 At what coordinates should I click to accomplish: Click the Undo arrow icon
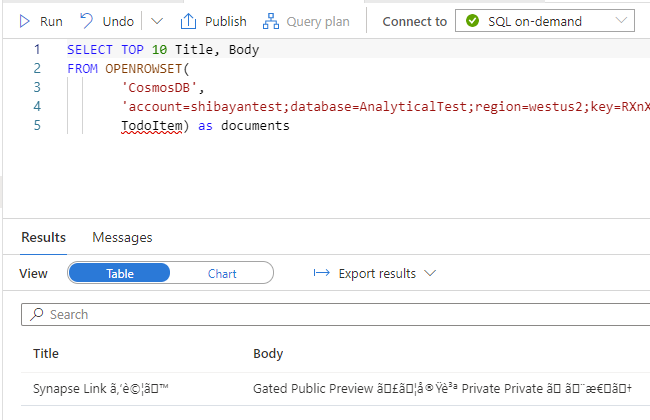(87, 21)
